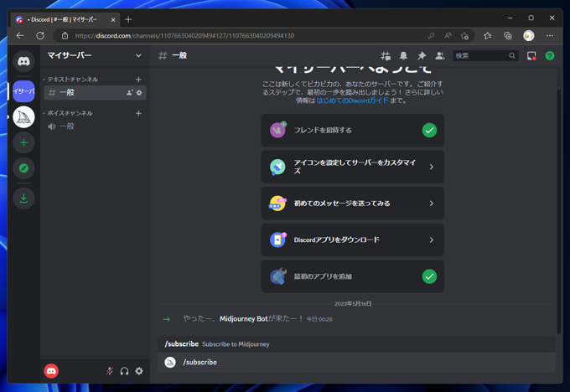
Task: Select the マイサーバー server icon
Action: coord(23,91)
